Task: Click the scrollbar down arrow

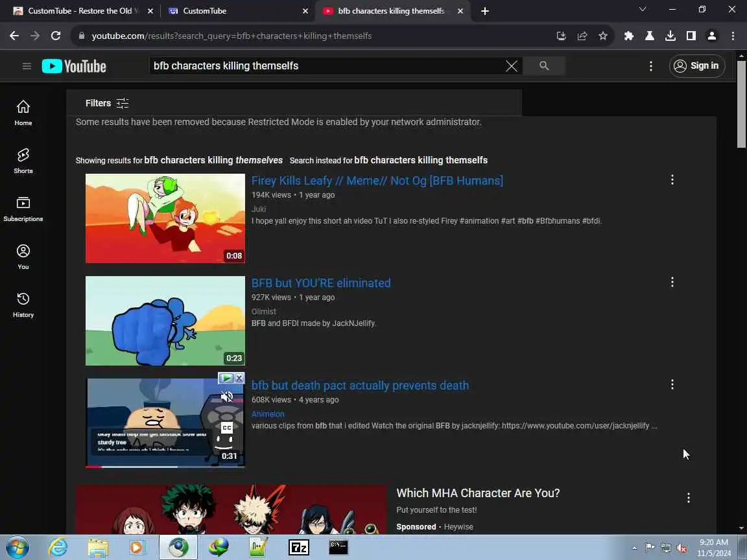Action: click(741, 528)
